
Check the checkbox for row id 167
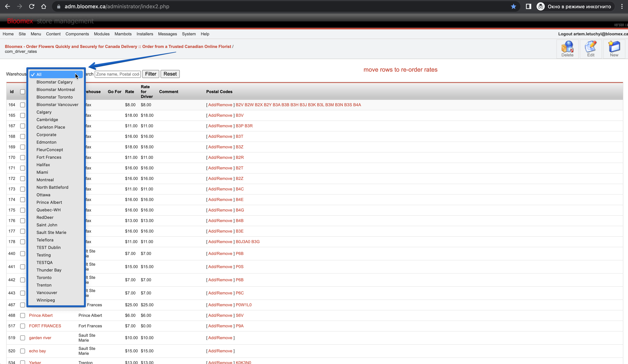tap(23, 126)
